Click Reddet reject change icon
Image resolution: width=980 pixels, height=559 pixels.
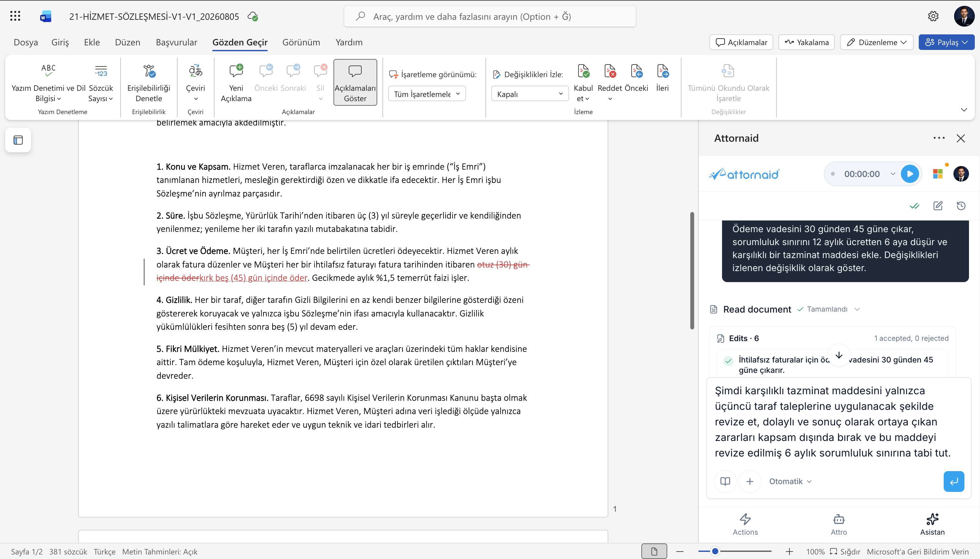pos(610,71)
